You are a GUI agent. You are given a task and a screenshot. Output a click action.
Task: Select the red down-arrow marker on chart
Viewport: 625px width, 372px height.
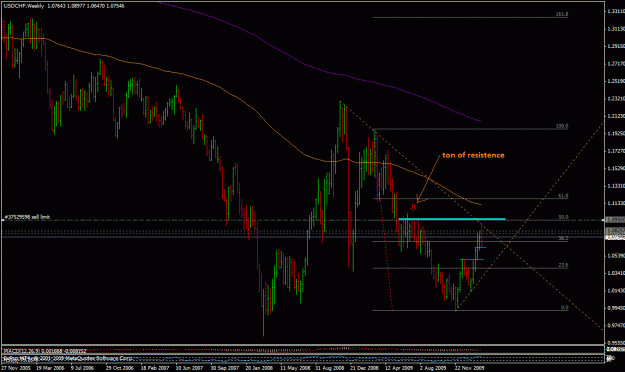pyautogui.click(x=413, y=207)
